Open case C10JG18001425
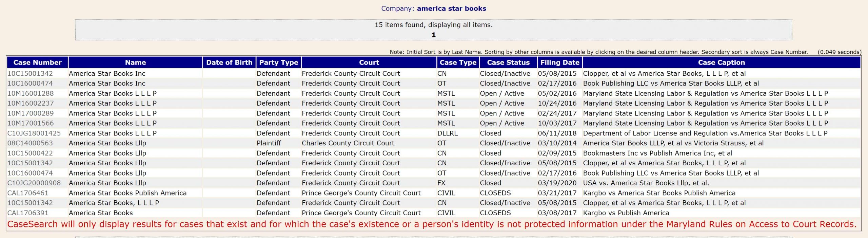 coord(34,133)
